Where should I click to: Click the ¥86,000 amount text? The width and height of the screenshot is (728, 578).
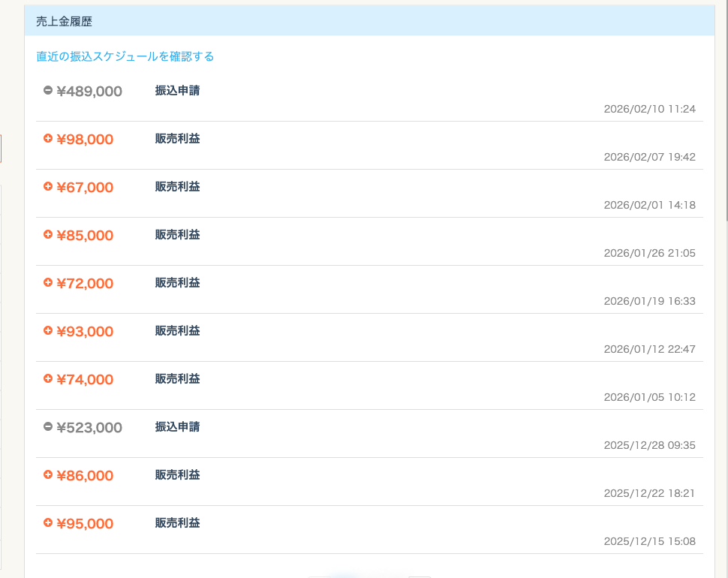click(85, 476)
